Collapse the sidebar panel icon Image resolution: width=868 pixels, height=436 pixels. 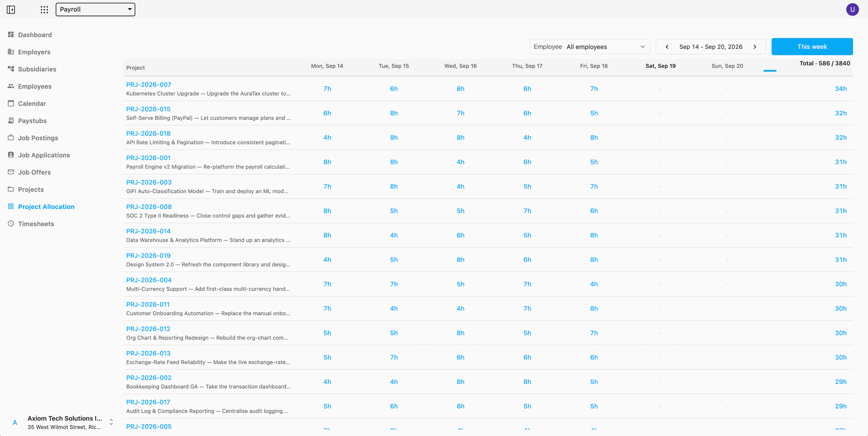pos(11,9)
